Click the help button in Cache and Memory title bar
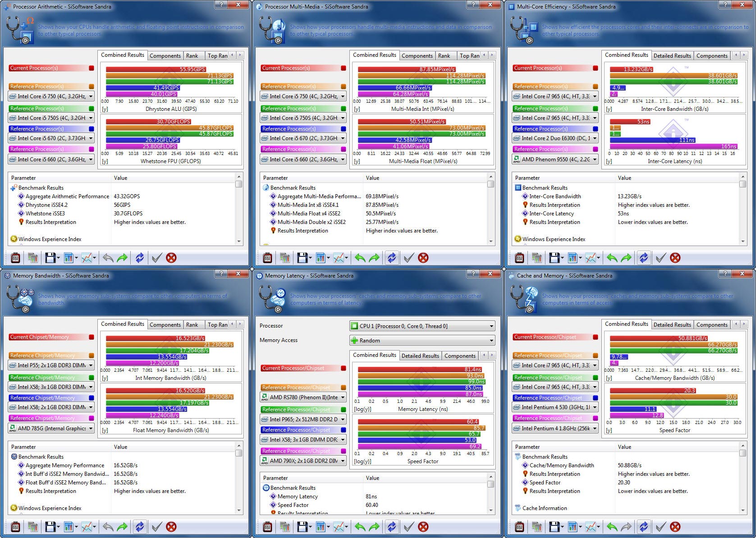Image resolution: width=756 pixels, height=538 pixels. (725, 274)
